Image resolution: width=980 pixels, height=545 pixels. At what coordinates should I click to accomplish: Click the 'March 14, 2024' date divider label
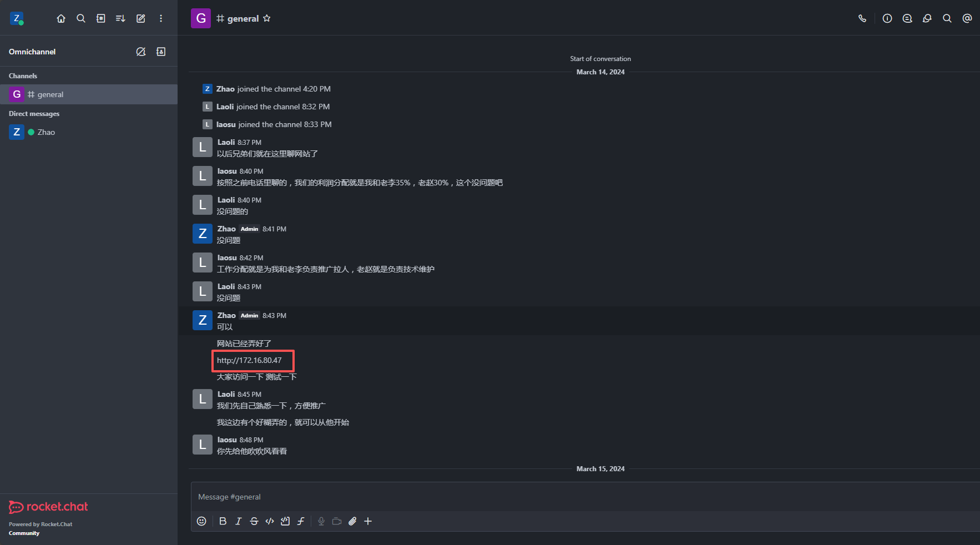point(600,72)
